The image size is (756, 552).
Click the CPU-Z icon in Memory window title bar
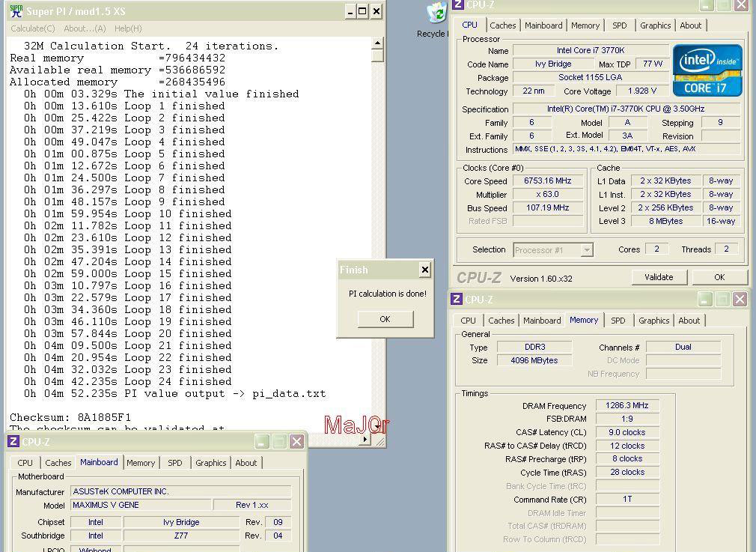(x=456, y=299)
